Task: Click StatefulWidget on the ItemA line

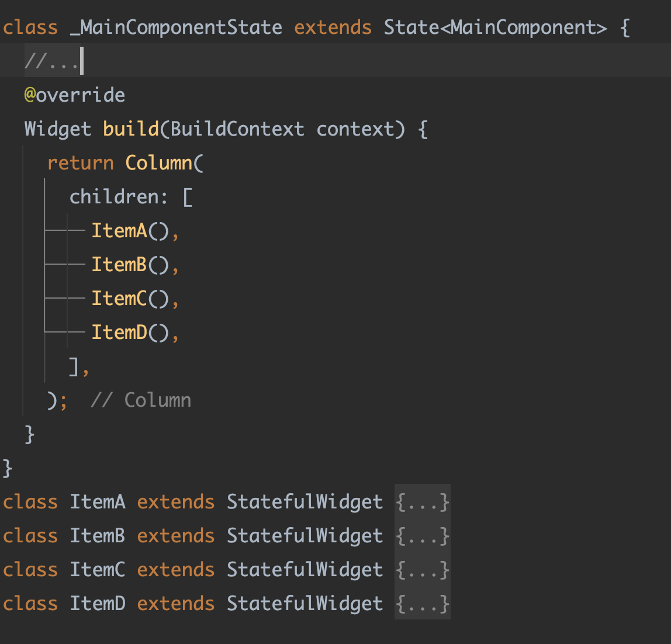Action: (x=305, y=502)
